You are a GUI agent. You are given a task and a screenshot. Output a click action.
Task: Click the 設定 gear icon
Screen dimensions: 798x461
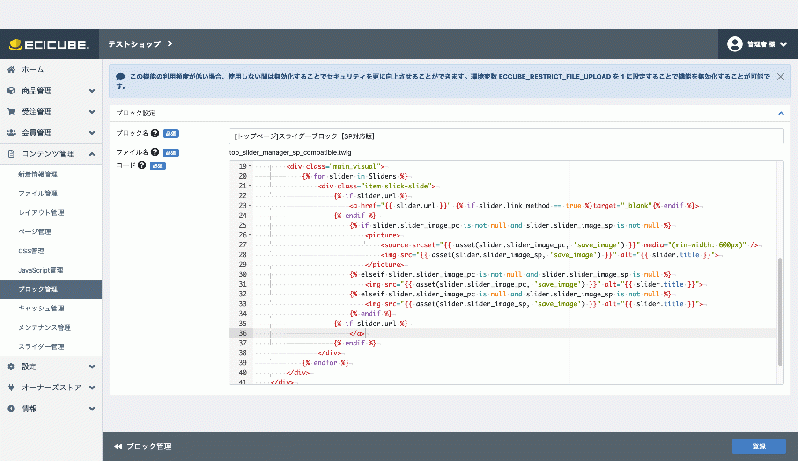click(11, 366)
